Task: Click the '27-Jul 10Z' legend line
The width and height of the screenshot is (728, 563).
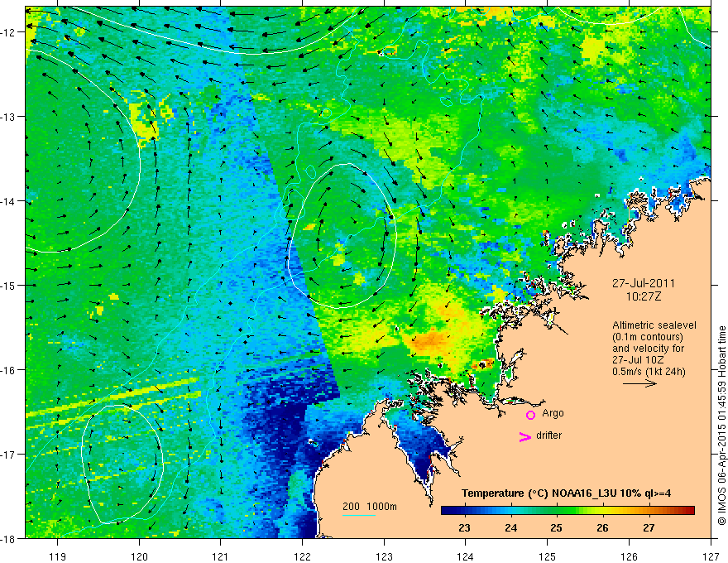Action: [638, 360]
